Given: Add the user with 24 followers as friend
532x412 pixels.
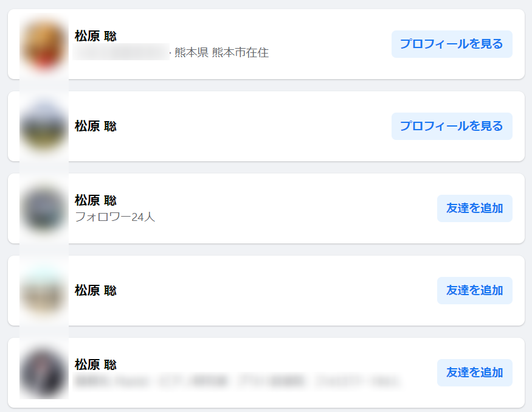Looking at the screenshot, I should tap(474, 209).
